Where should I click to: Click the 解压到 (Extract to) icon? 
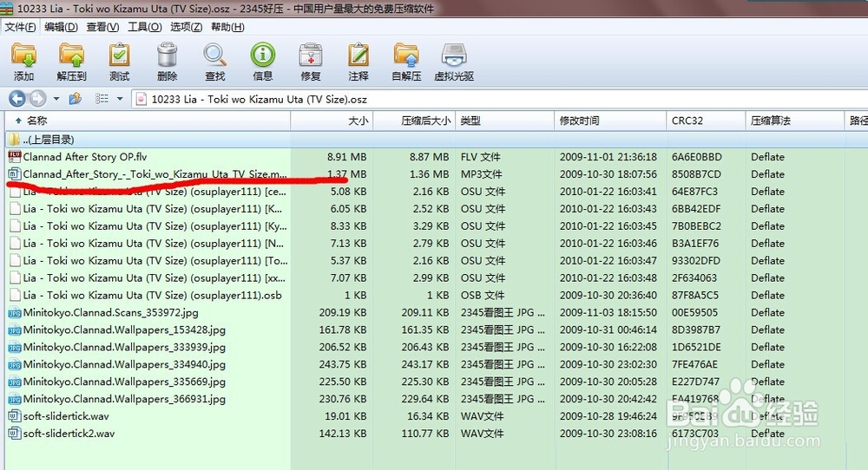[x=71, y=62]
